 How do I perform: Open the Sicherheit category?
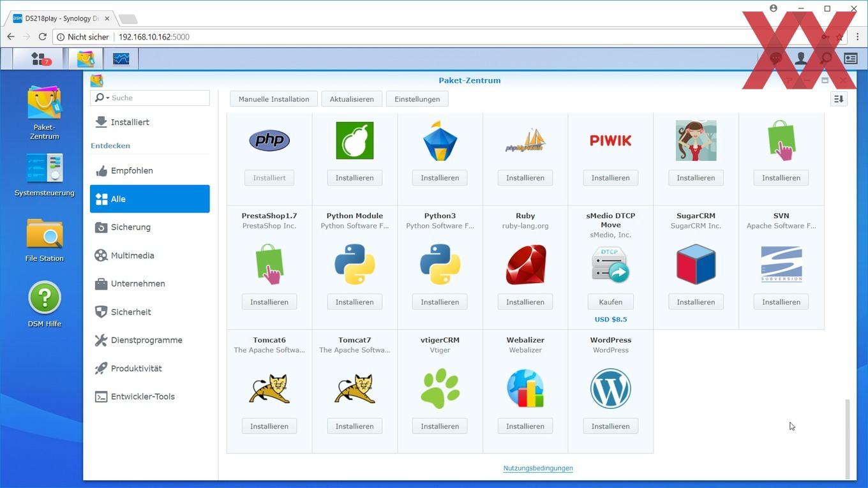point(150,312)
